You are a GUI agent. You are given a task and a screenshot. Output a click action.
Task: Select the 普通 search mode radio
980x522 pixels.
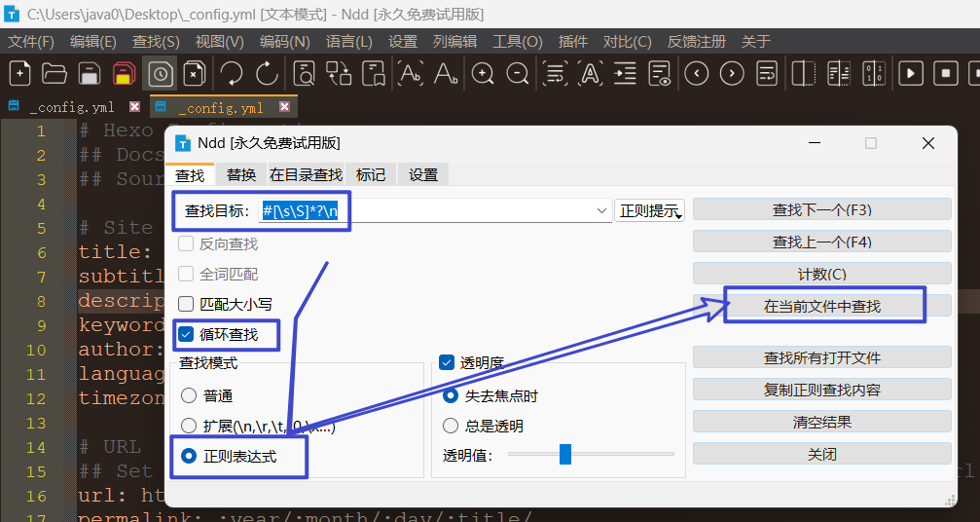[x=189, y=396]
